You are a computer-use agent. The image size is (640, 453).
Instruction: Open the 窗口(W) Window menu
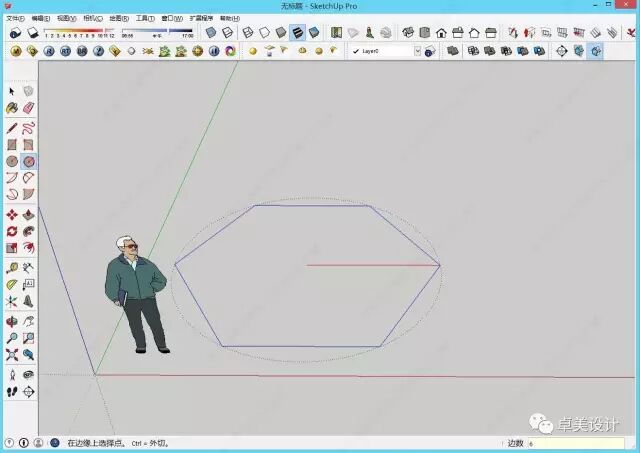172,18
